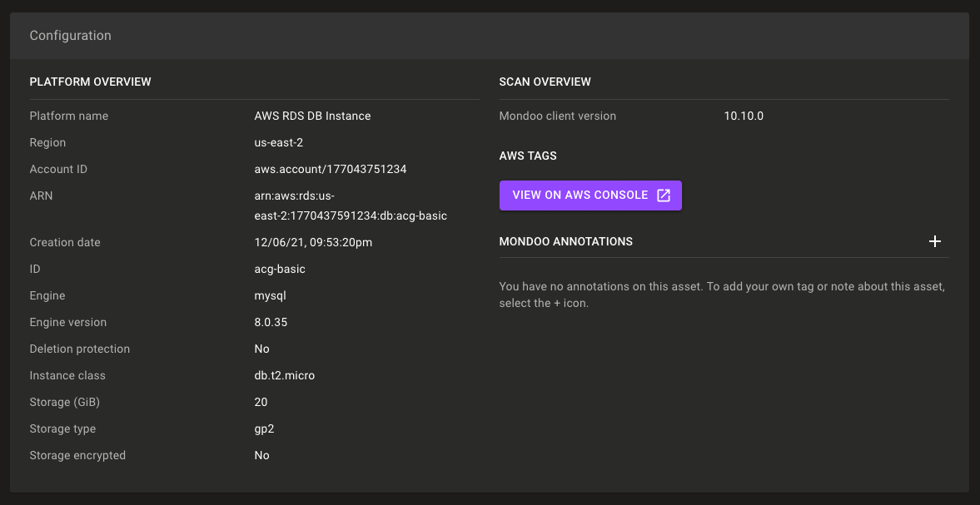980x505 pixels.
Task: Select the Engine value mysql
Action: 268,295
